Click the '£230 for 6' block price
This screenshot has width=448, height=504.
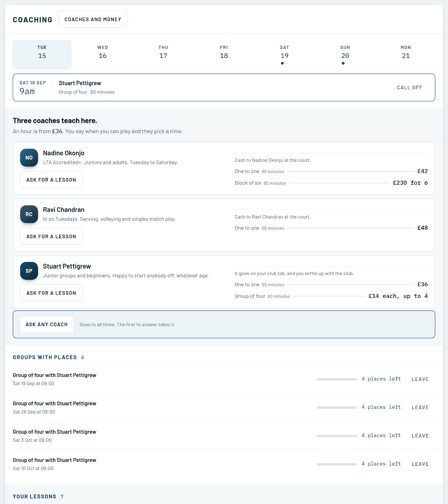[410, 183]
